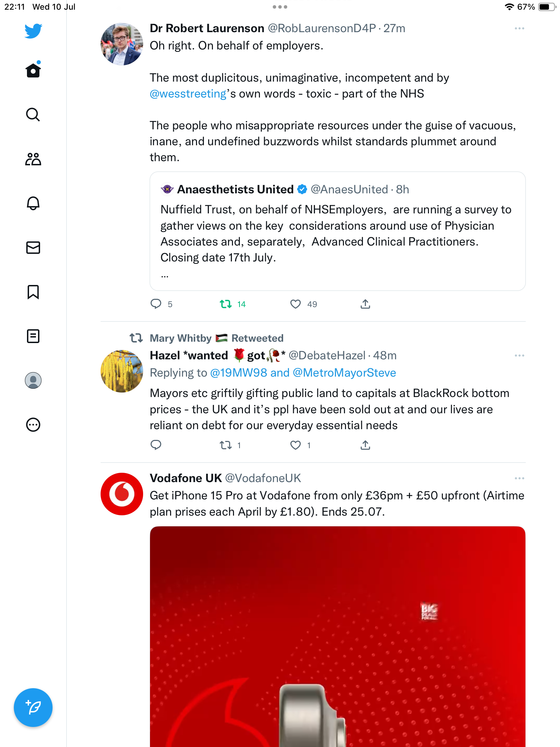Open more options on the Vodafone UK ad
The image size is (560, 747).
pos(519,478)
